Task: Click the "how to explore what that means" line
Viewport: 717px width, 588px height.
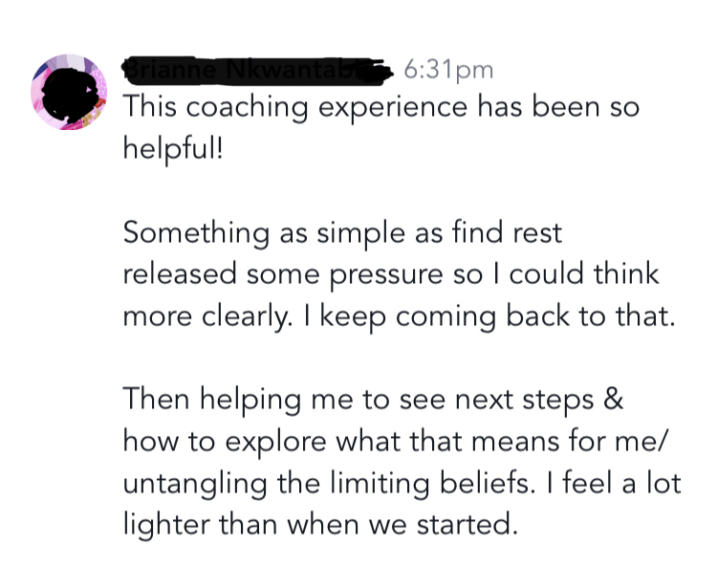Action: click(x=400, y=442)
